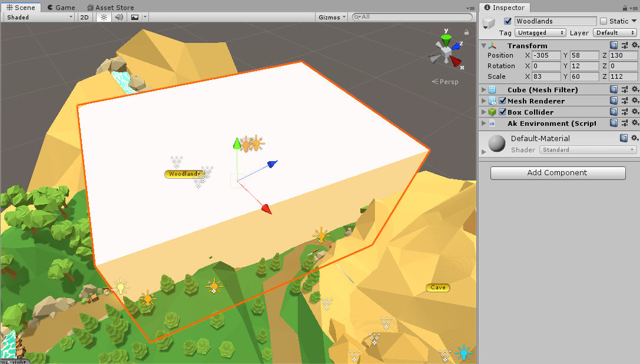Expand the Cube (Mesh Filter) component
Image resolution: width=640 pixels, height=364 pixels.
click(484, 90)
